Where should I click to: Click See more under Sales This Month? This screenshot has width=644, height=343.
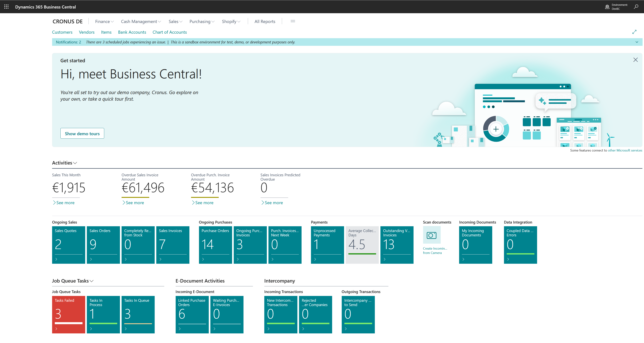click(64, 203)
